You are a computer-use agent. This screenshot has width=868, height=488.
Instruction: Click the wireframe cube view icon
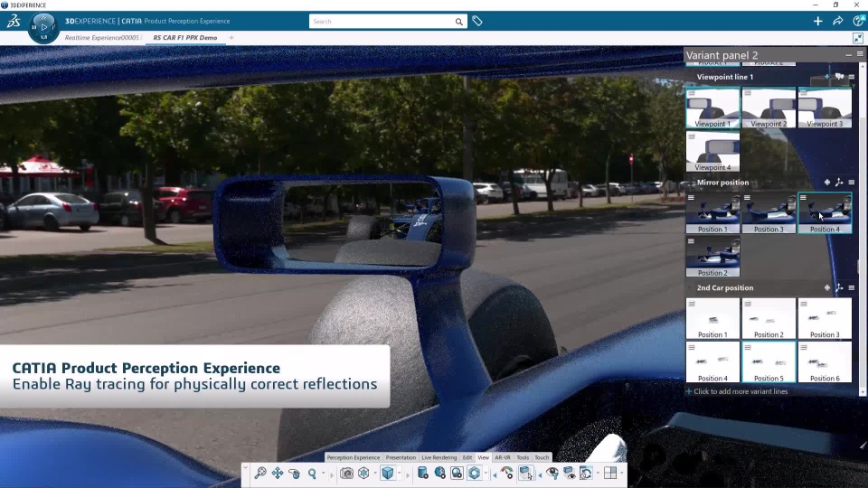pyautogui.click(x=363, y=473)
